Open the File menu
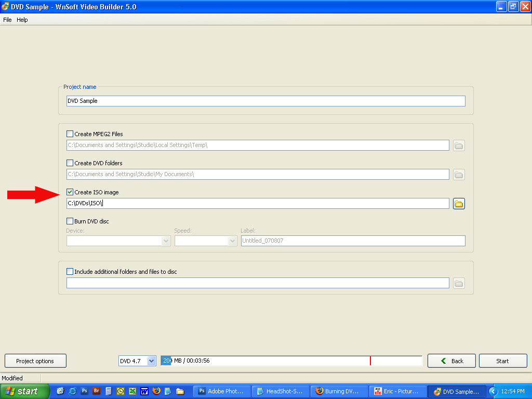The width and height of the screenshot is (532, 399). (7, 20)
